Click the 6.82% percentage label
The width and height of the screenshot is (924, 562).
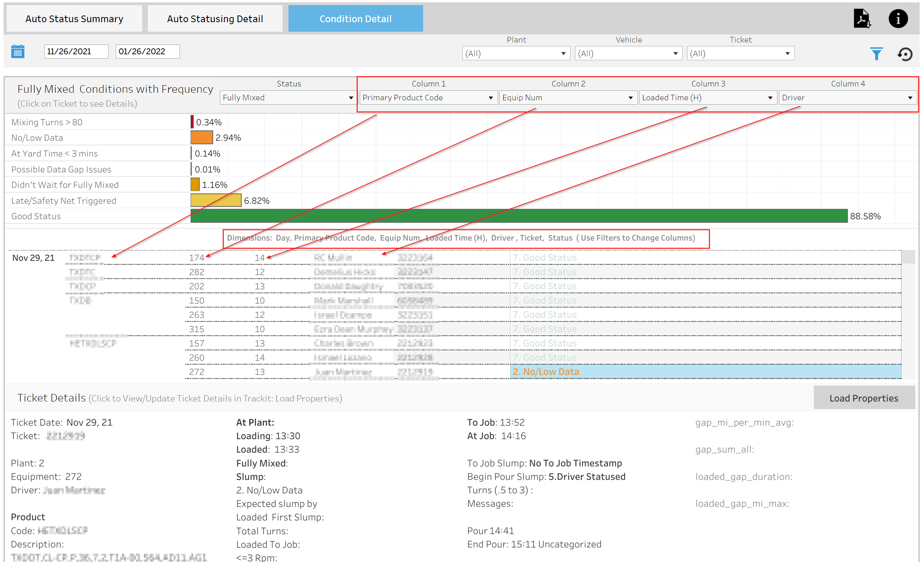tap(257, 201)
